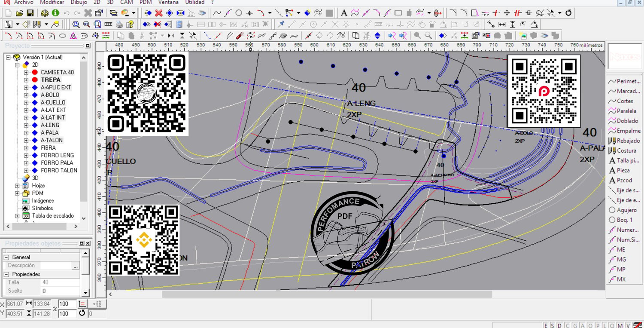Screen dimensions: 644x328
Task: Toggle the P indicator in status bar
Action: click(597, 325)
